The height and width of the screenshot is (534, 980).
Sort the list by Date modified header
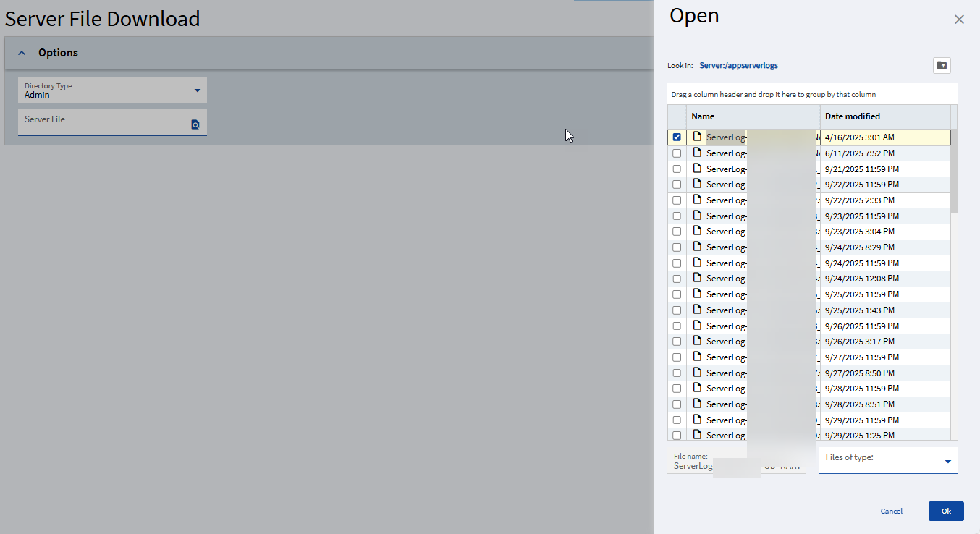(x=885, y=116)
